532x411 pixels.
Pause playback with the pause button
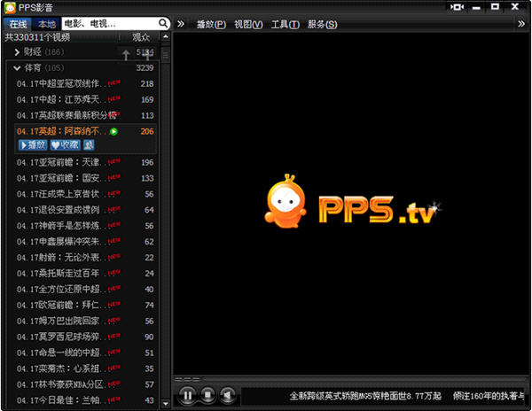[187, 395]
